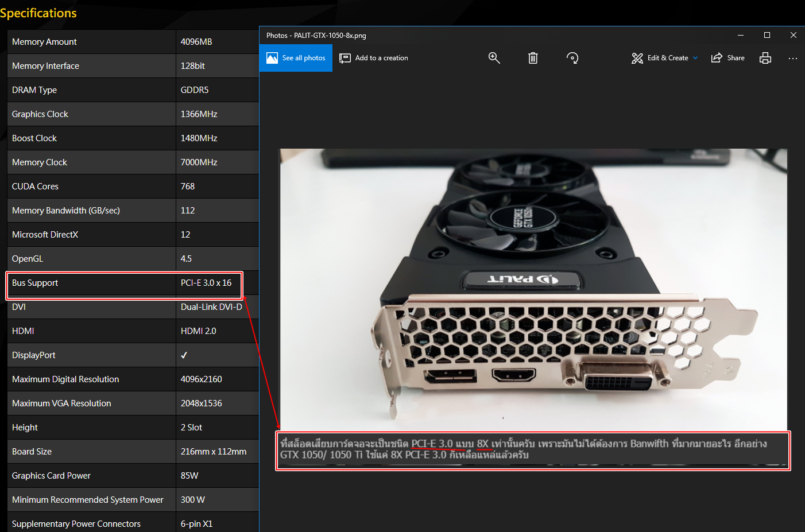Click the Memory Clock label

(x=40, y=162)
